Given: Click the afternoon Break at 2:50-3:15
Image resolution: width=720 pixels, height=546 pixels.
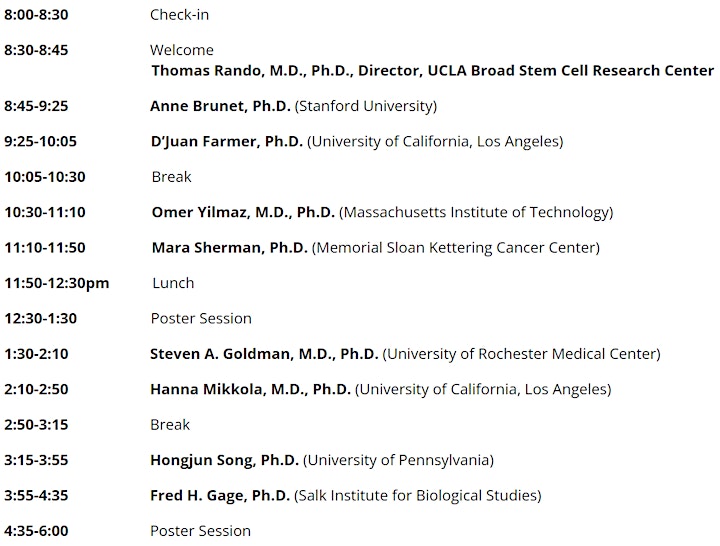Looking at the screenshot, I should 170,424.
